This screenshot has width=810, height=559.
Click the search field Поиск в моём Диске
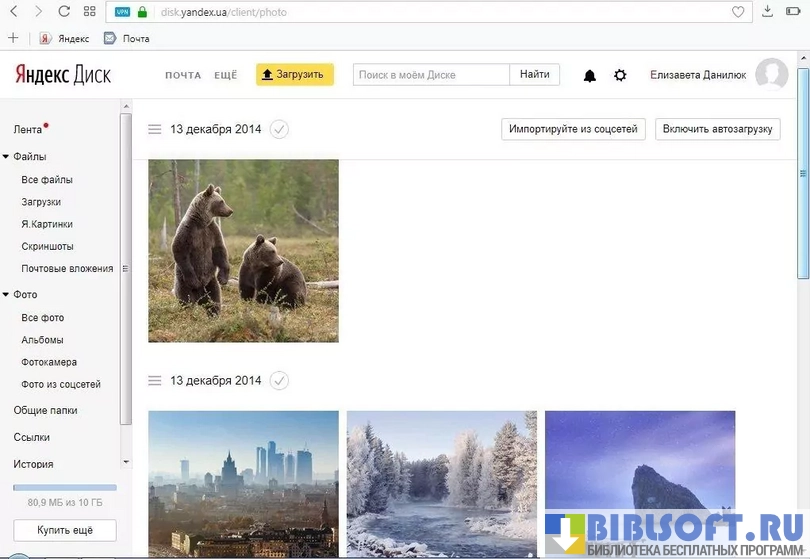click(431, 75)
